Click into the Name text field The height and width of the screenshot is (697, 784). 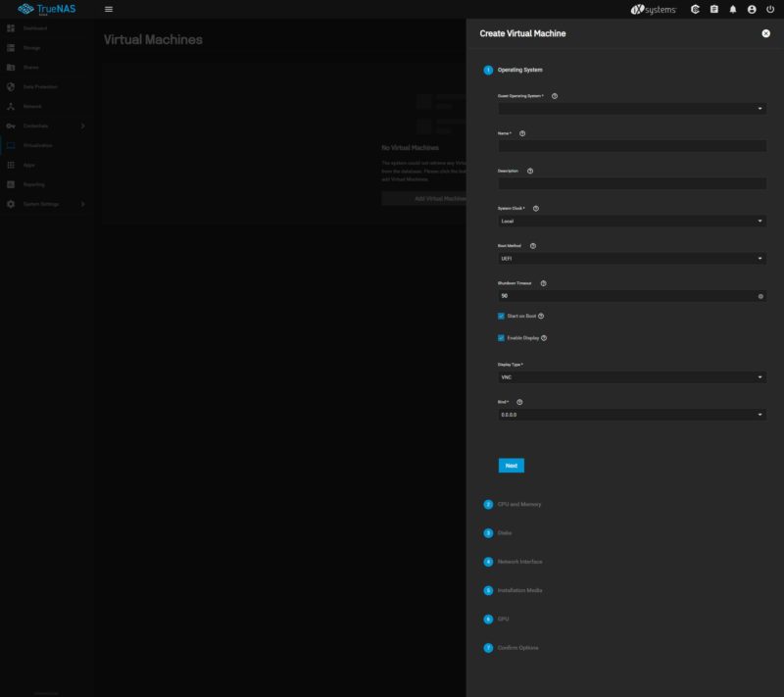tap(631, 146)
